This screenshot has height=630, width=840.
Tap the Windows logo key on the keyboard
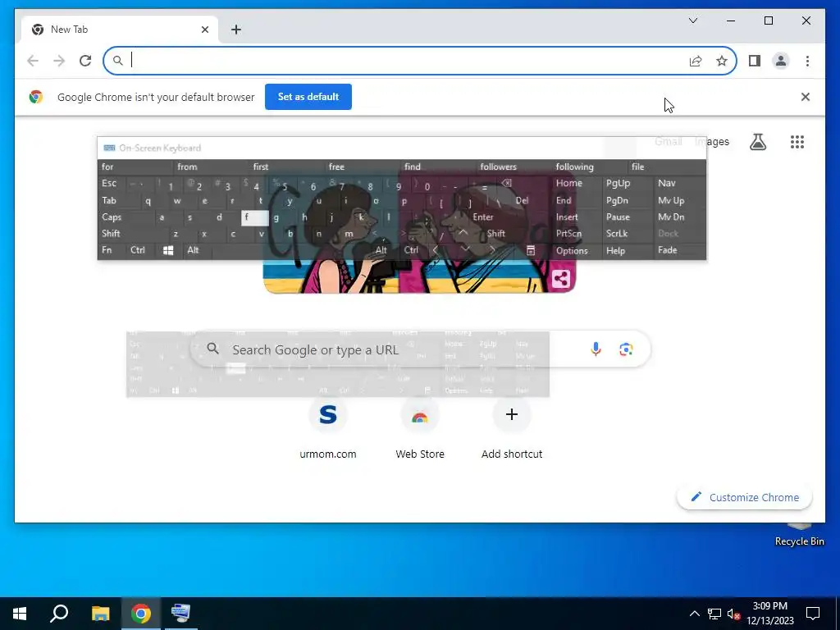[167, 250]
